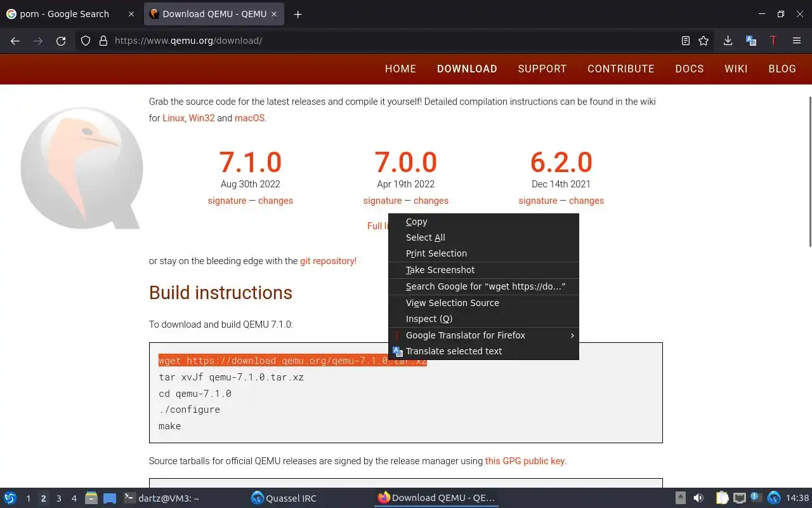Select Take Screenshot from context menu
The image size is (812, 508).
point(483,270)
